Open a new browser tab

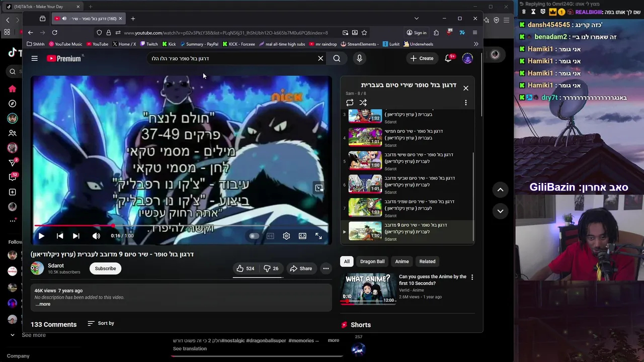pyautogui.click(x=133, y=19)
